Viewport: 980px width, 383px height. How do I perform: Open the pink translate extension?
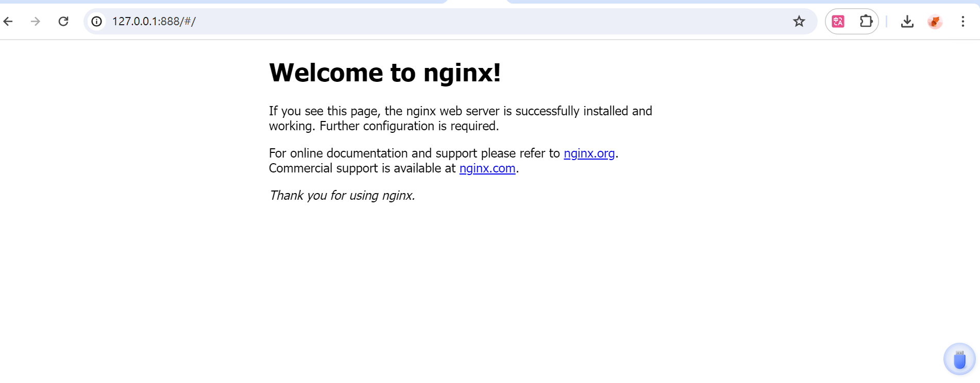pyautogui.click(x=838, y=21)
